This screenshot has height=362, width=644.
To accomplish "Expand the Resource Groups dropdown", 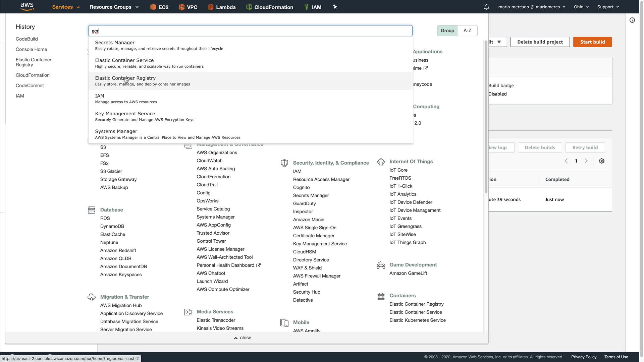I will (x=114, y=7).
